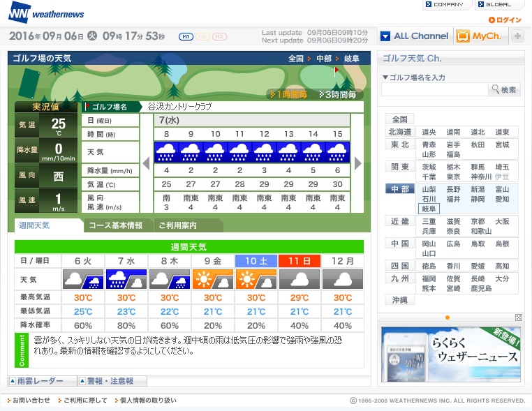Expand the 雨雲レーダー panel

42,381
